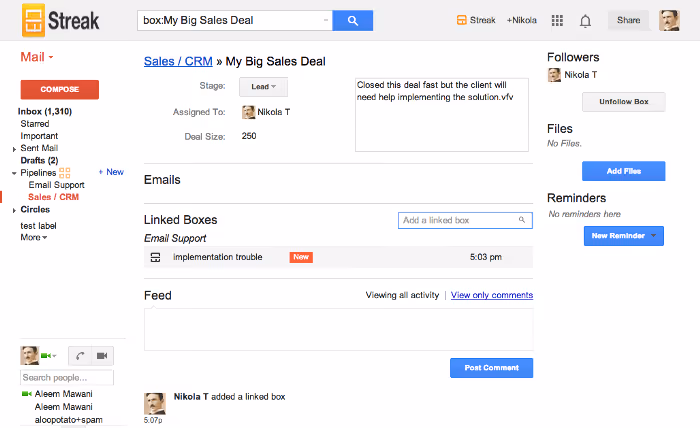Expand the Circles section
The width and height of the screenshot is (700, 428).
tap(14, 210)
